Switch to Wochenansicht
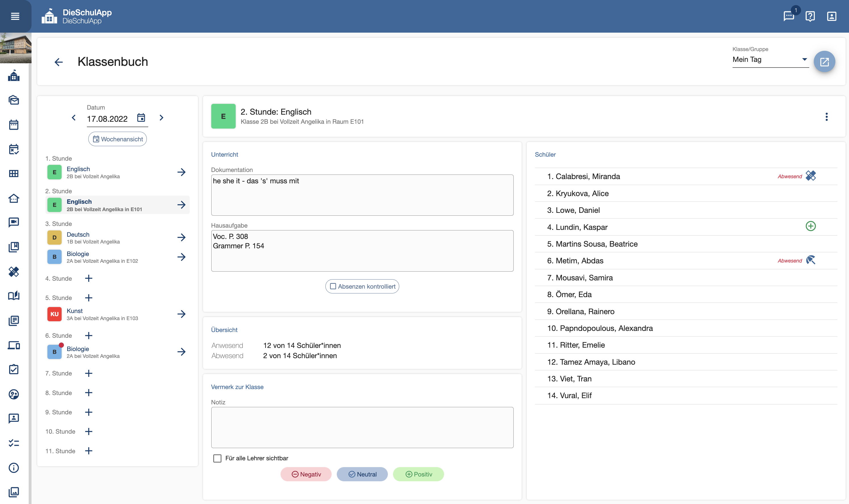849x504 pixels. [x=118, y=139]
